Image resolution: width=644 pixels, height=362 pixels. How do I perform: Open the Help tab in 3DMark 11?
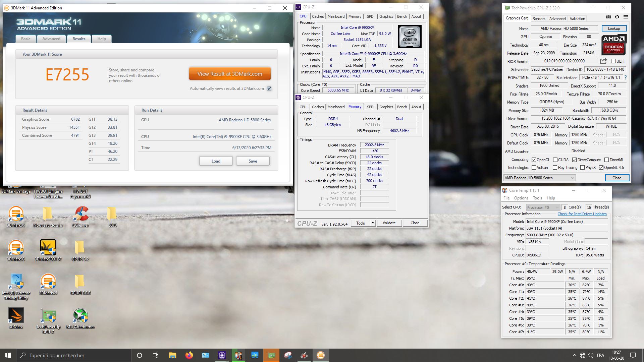102,39
